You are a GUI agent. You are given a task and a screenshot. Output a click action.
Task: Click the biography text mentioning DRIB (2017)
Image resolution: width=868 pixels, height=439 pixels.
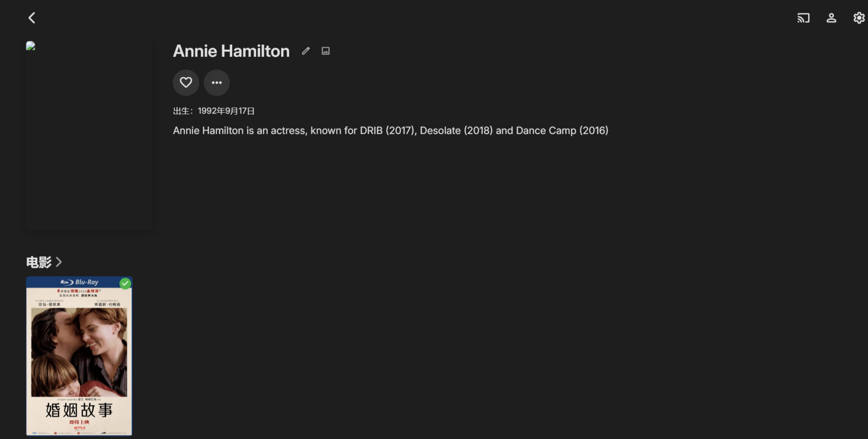tap(390, 131)
